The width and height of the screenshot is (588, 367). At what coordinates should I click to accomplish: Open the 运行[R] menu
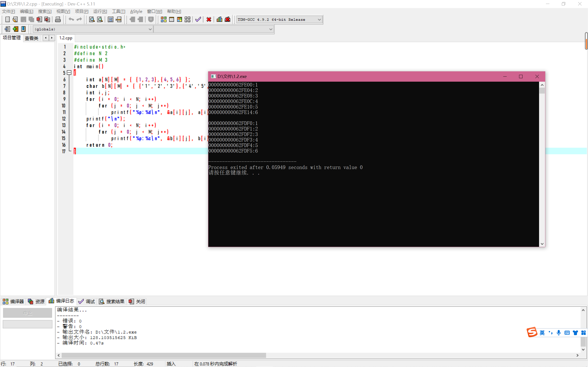pyautogui.click(x=100, y=11)
